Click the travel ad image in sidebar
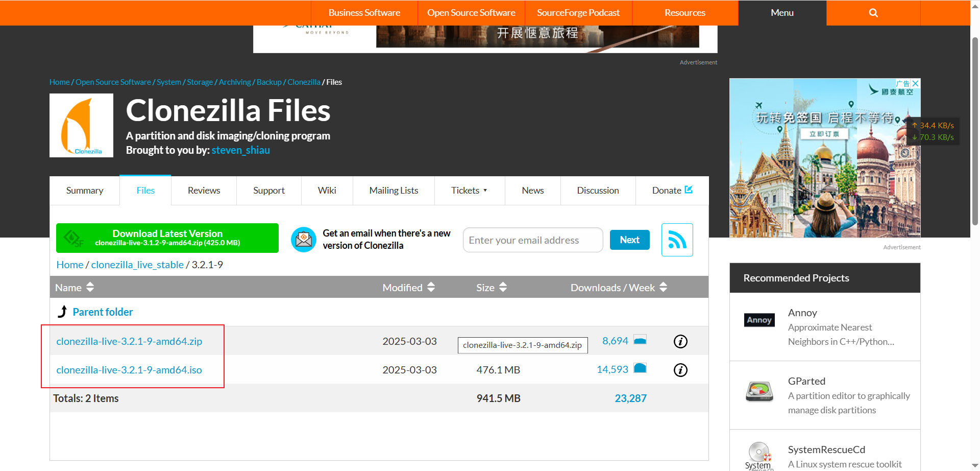The width and height of the screenshot is (980, 471). click(x=825, y=158)
